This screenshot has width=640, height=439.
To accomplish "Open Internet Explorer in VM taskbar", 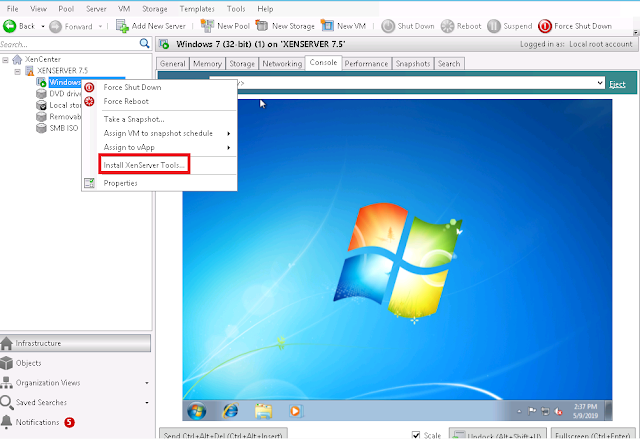I will (x=231, y=410).
